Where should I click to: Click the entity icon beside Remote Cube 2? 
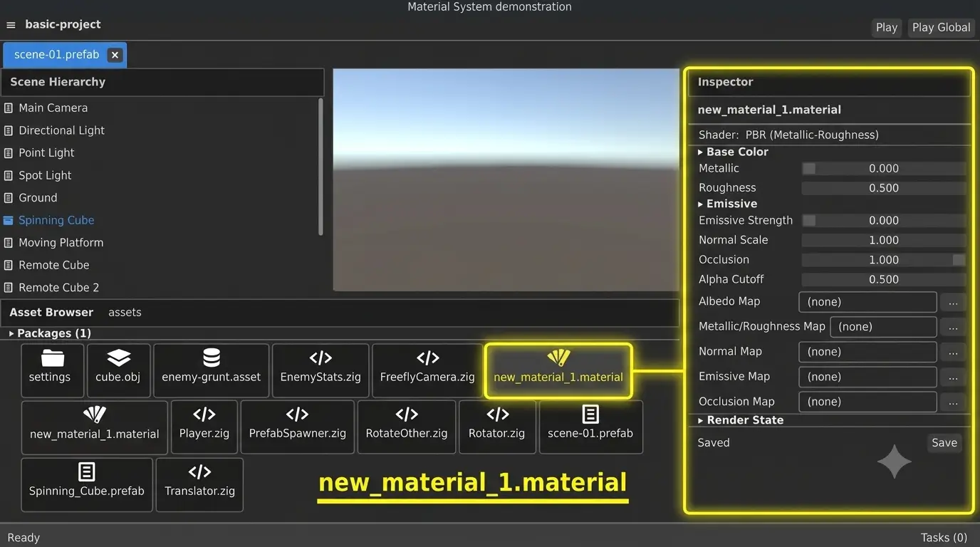9,288
